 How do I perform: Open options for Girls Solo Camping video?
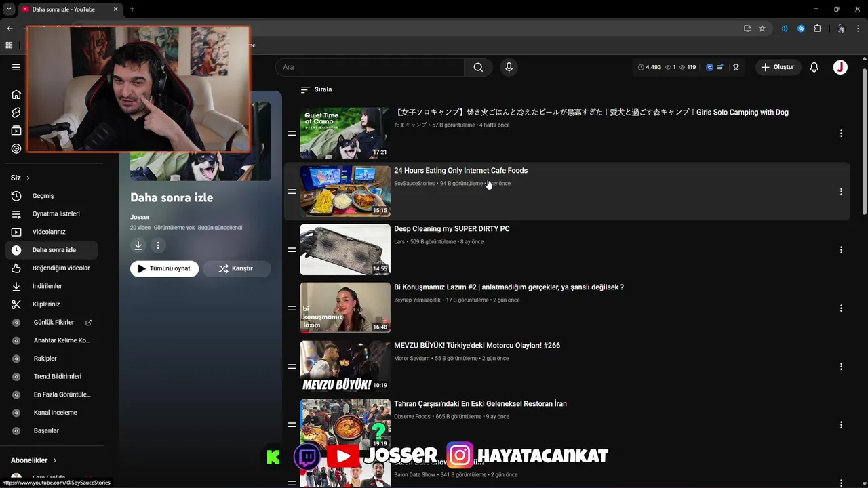[841, 134]
